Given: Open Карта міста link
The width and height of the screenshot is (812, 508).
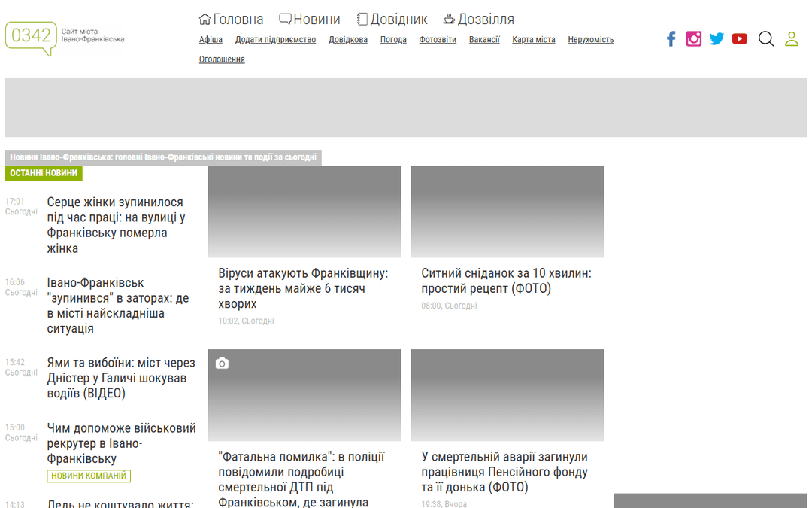Looking at the screenshot, I should [x=534, y=39].
